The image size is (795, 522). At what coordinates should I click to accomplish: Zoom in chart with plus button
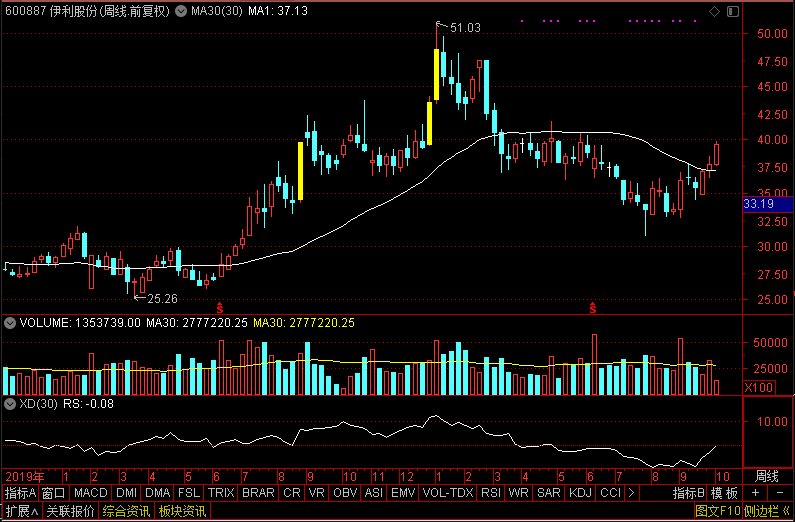(755, 493)
